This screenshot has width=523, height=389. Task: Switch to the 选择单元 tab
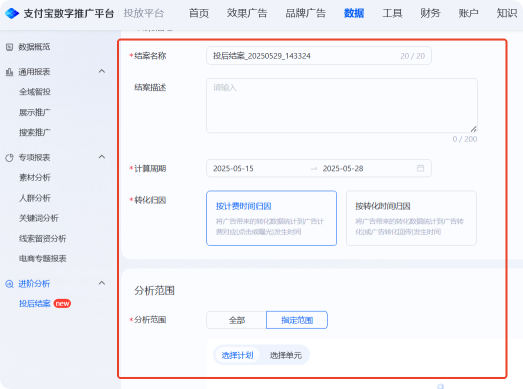click(x=286, y=355)
